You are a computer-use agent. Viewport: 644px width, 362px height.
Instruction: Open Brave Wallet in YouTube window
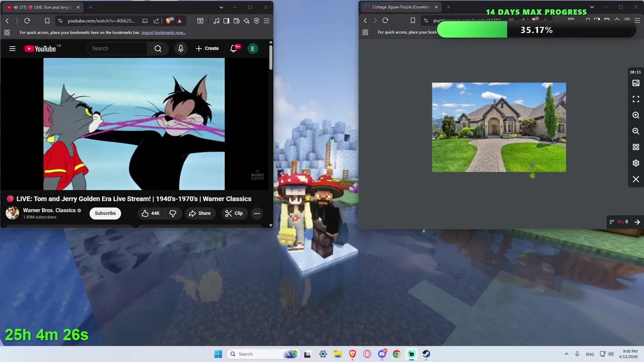click(x=236, y=21)
